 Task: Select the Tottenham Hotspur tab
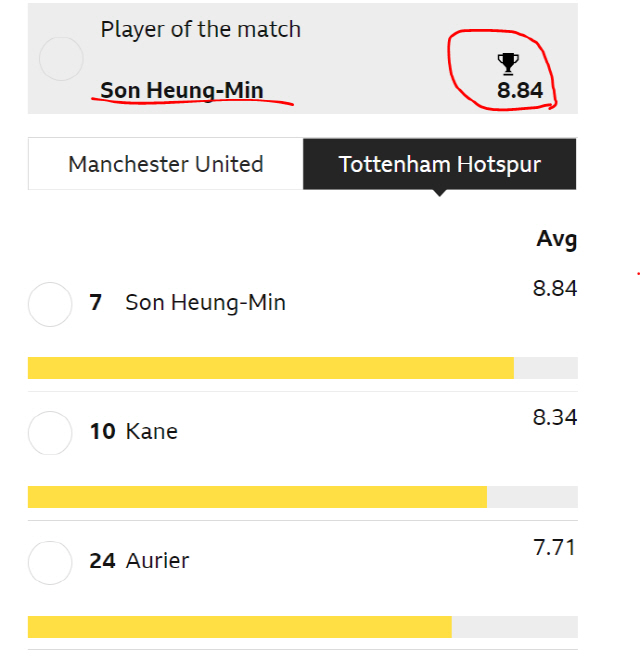point(440,164)
